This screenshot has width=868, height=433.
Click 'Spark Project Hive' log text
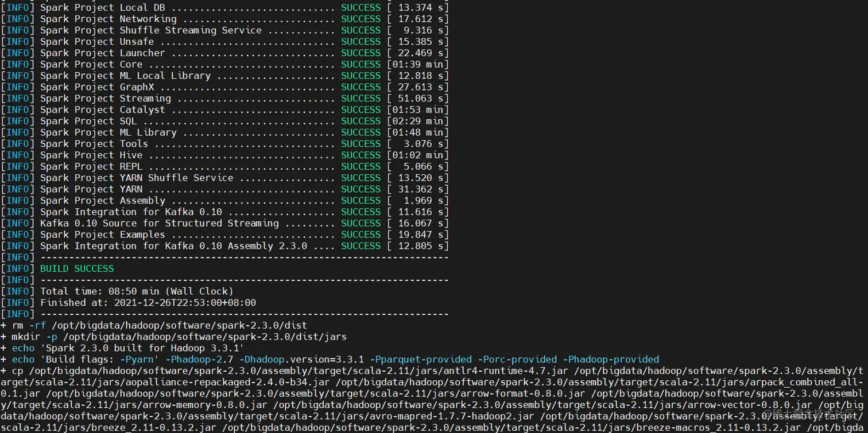91,155
